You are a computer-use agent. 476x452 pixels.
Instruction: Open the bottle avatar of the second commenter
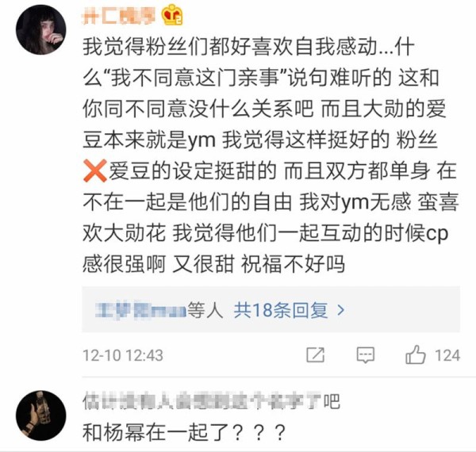41,416
